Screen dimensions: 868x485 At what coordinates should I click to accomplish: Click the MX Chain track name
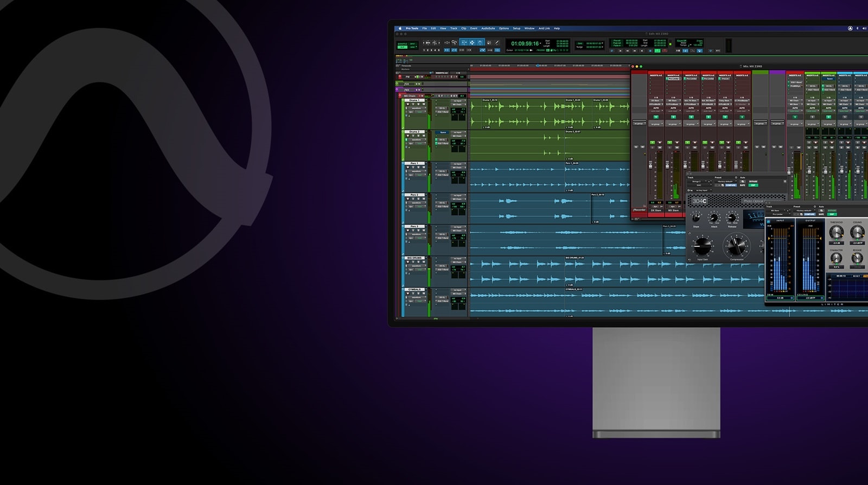tap(410, 96)
